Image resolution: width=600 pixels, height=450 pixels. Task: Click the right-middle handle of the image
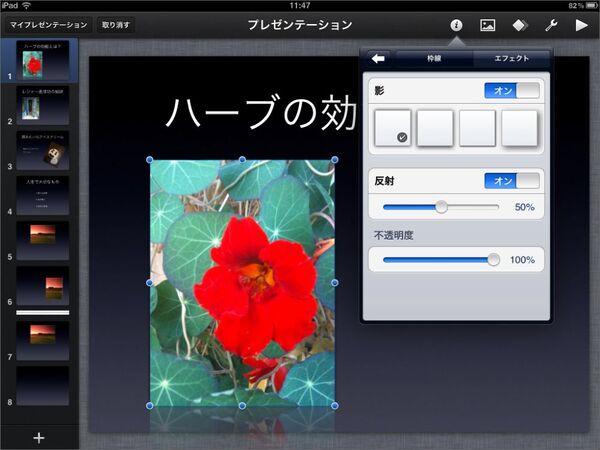pos(335,282)
